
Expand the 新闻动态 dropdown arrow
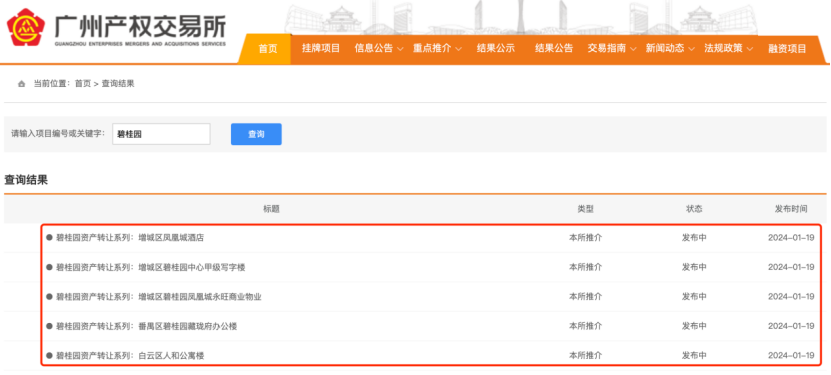pos(691,49)
